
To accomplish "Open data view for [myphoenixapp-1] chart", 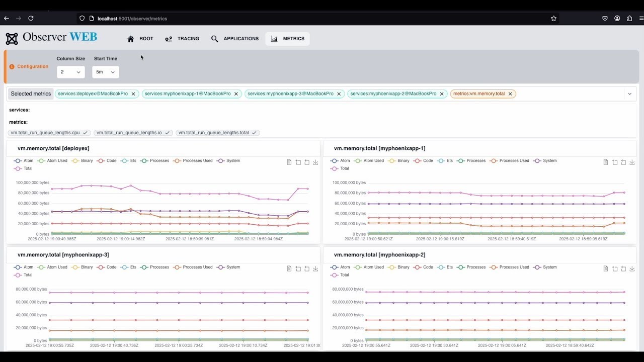I will point(606,162).
